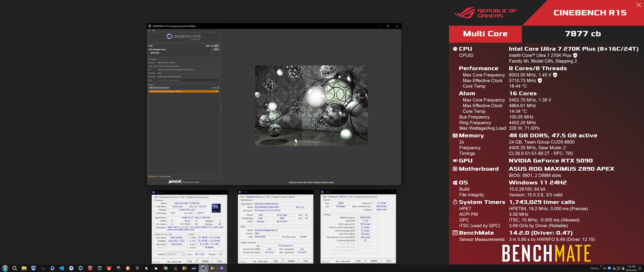Open Mainboard tab in CPU-Z Memory window
Screen dimensions: 644x272
coord(333,197)
